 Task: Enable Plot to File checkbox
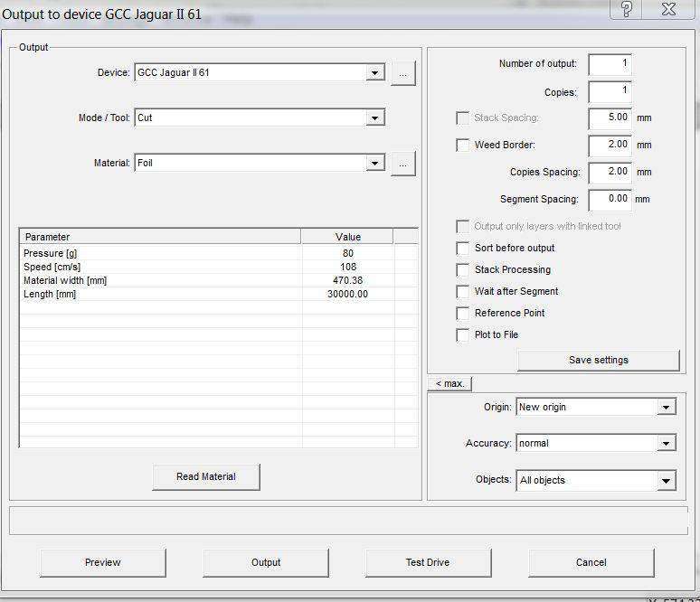pos(462,334)
